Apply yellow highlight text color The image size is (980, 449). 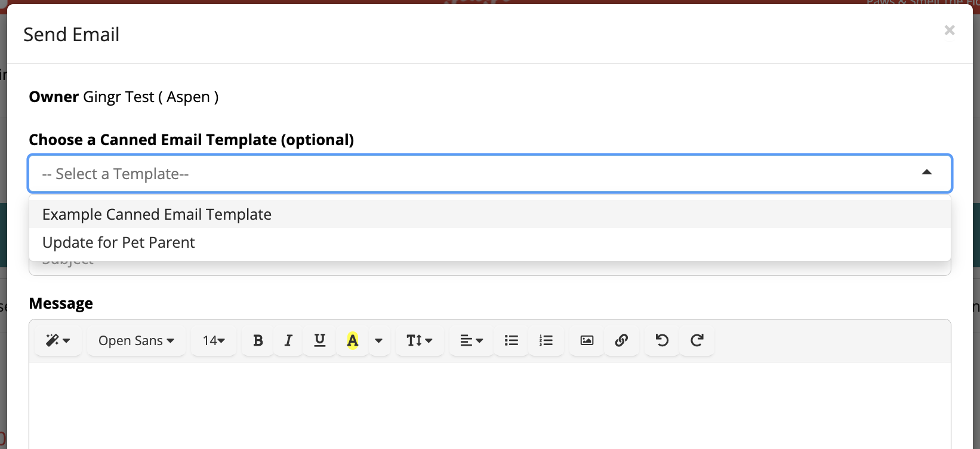[x=353, y=340]
